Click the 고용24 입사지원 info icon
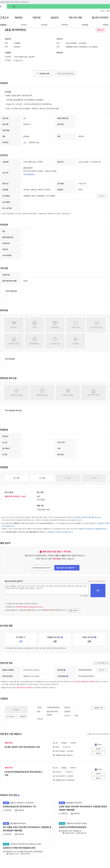Image resolution: width=110 pixels, height=868 pixels. 95,637
